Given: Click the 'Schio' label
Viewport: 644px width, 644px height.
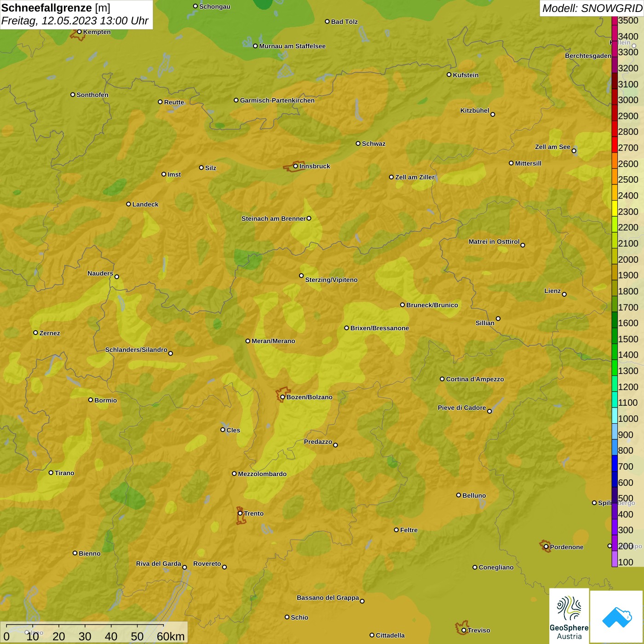Looking at the screenshot, I should tap(299, 617).
